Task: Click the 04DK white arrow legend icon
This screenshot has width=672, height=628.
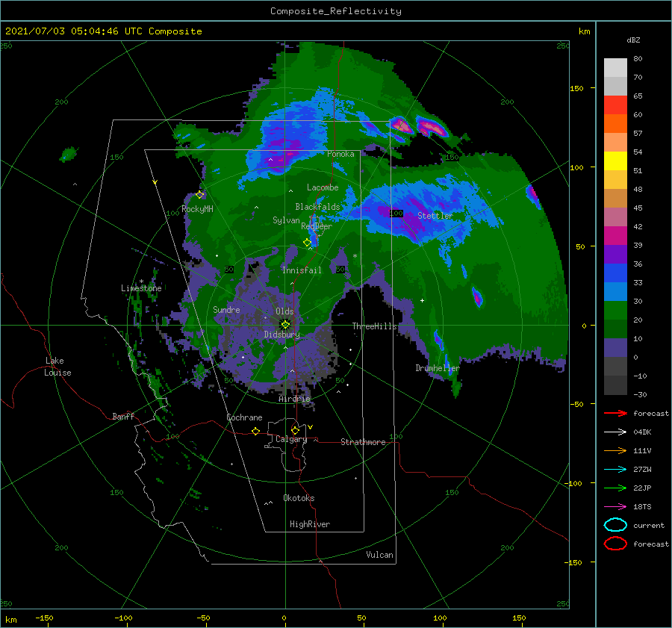Action: [x=615, y=432]
